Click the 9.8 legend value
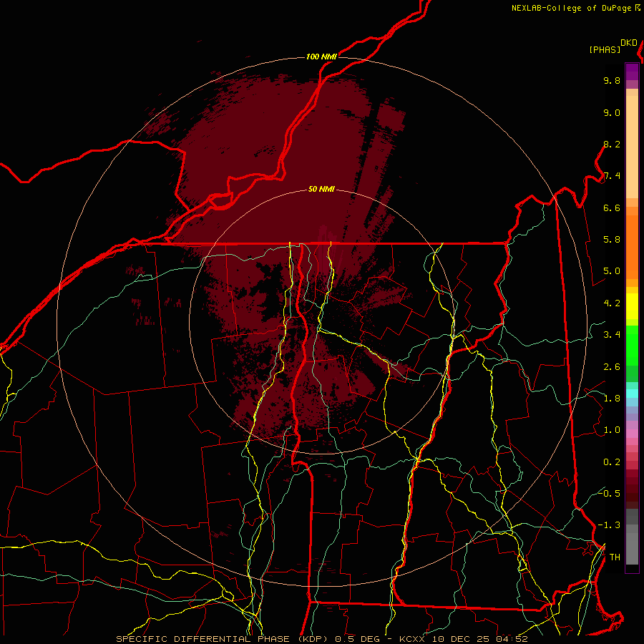 [612, 80]
